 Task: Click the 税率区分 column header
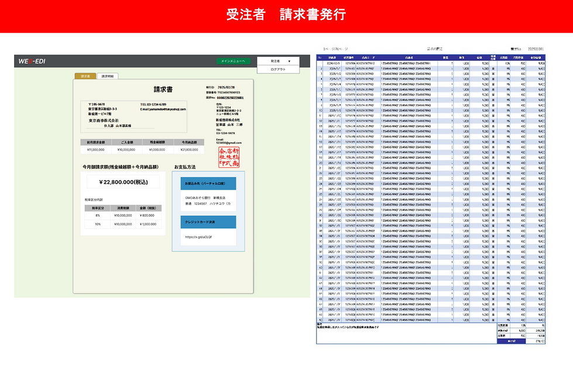click(98, 208)
